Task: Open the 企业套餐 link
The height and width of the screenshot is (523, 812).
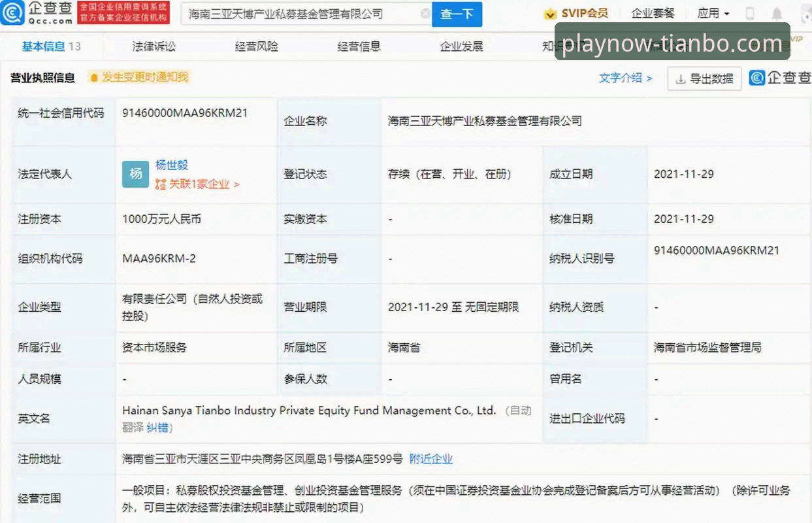Action: tap(653, 13)
